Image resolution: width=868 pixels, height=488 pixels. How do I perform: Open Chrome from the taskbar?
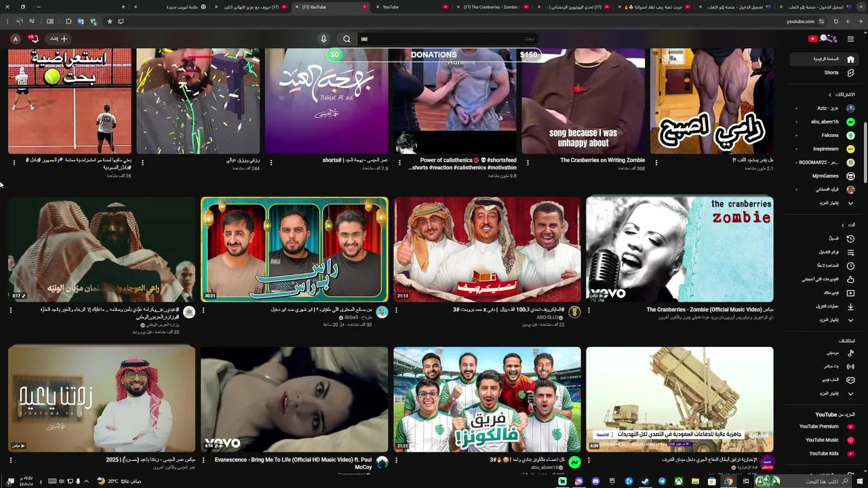point(728,481)
